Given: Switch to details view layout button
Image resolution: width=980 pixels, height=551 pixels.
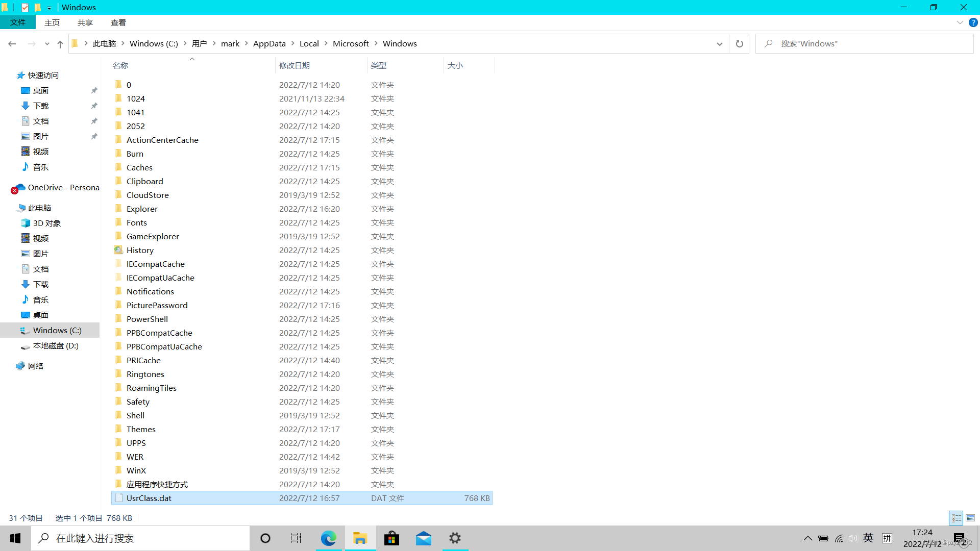Looking at the screenshot, I should click(x=956, y=518).
